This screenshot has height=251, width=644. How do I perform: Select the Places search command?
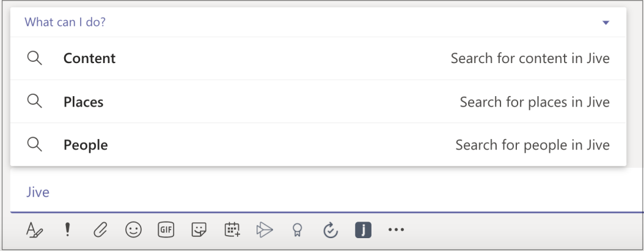pyautogui.click(x=318, y=102)
